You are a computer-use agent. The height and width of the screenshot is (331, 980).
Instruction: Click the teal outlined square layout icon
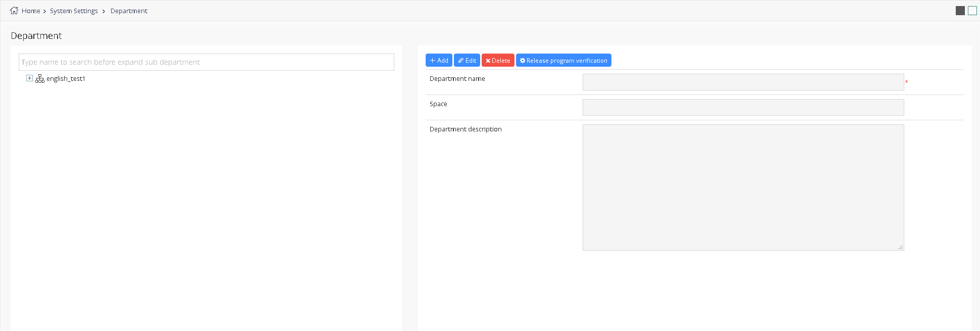tap(972, 11)
